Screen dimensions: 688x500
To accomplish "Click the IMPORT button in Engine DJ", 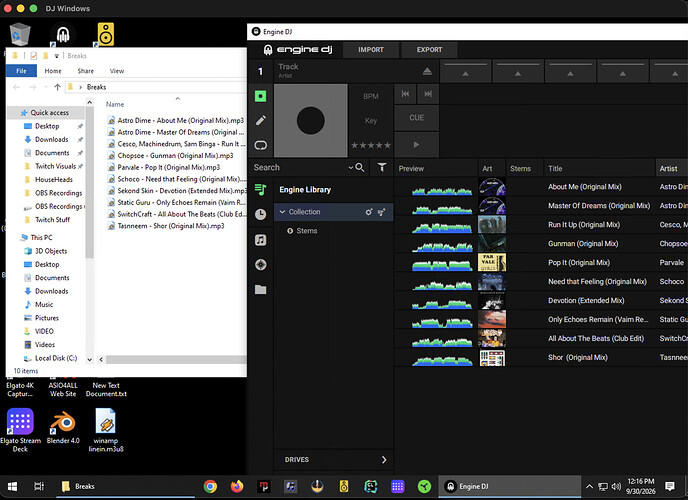I will coord(371,50).
